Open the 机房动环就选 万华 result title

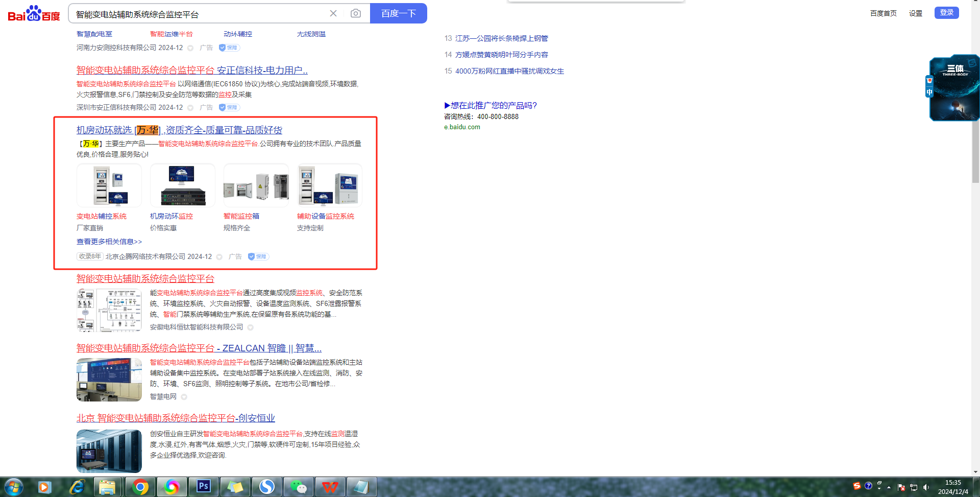tap(179, 130)
